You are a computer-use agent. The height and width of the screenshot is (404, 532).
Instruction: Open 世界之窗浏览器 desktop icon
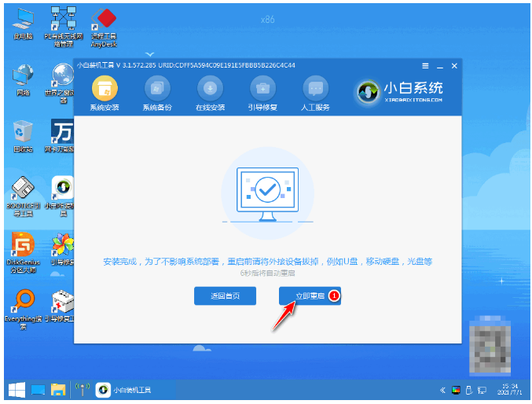tap(63, 83)
